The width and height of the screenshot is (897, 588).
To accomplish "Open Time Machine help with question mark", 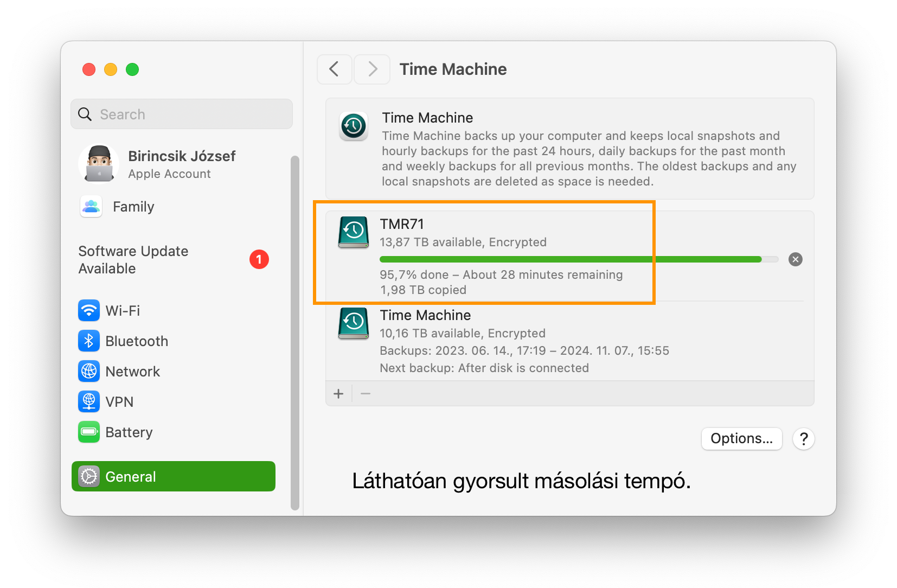I will tap(804, 439).
